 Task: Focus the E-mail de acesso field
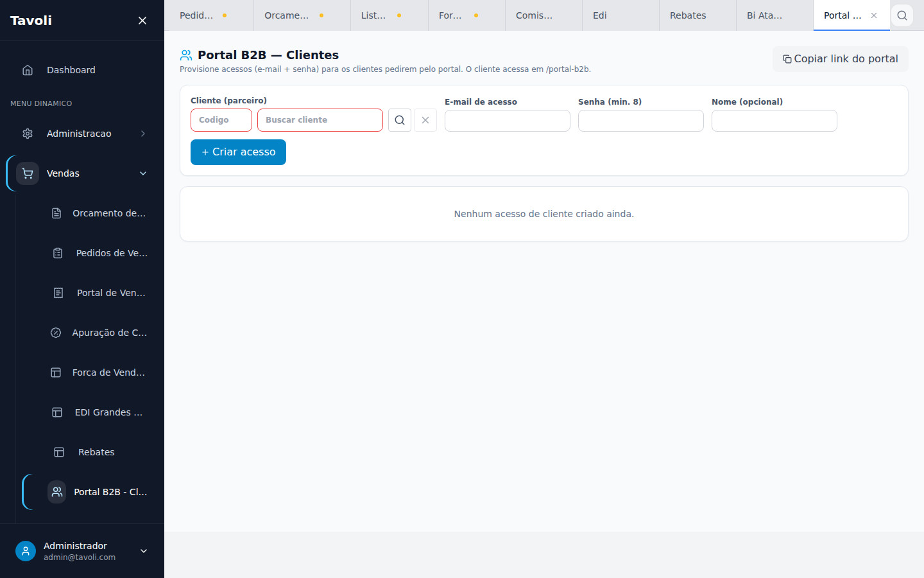[508, 121]
